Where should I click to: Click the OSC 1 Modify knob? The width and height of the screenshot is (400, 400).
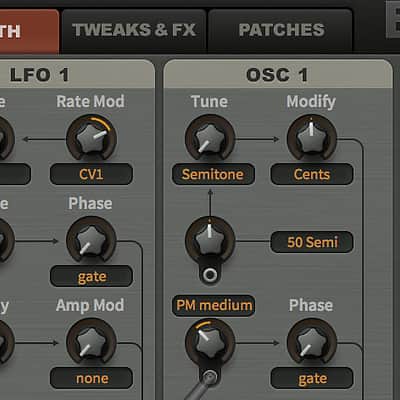312,138
